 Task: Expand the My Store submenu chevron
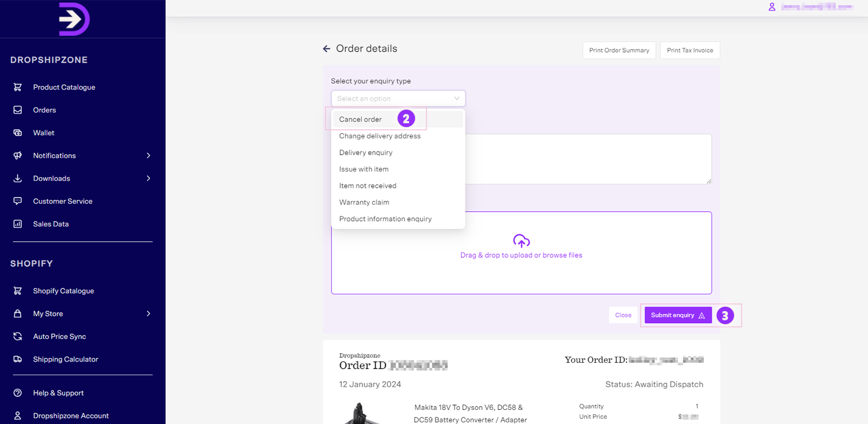pyautogui.click(x=149, y=314)
